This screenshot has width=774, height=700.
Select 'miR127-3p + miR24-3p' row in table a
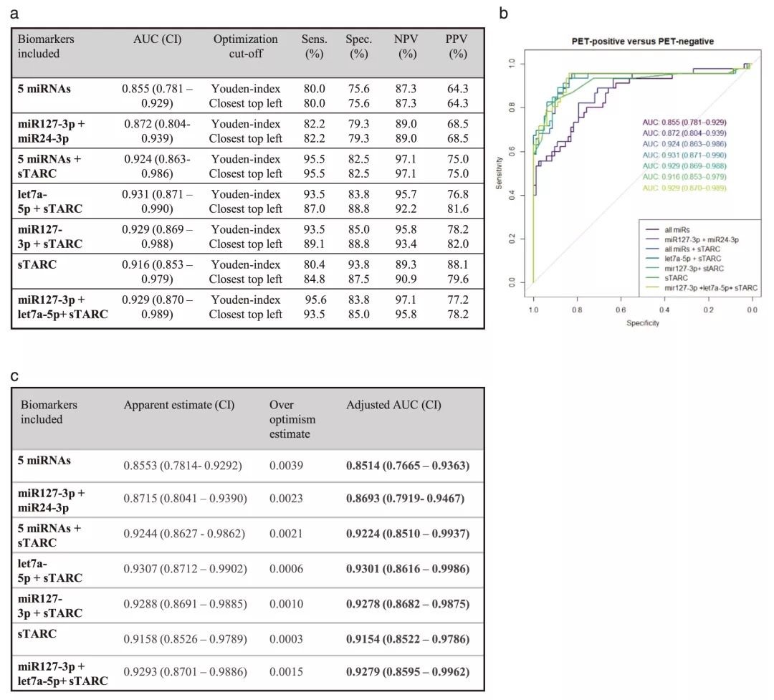tap(51, 130)
